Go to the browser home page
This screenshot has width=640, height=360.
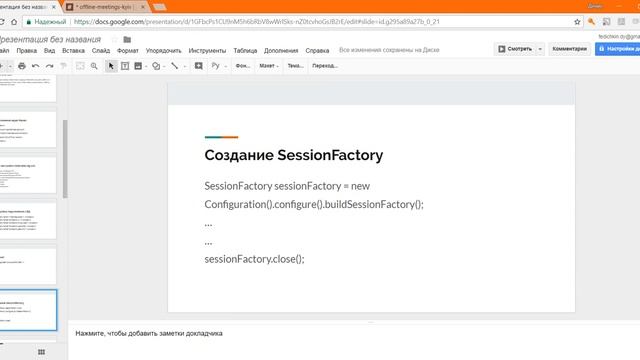coord(14,22)
